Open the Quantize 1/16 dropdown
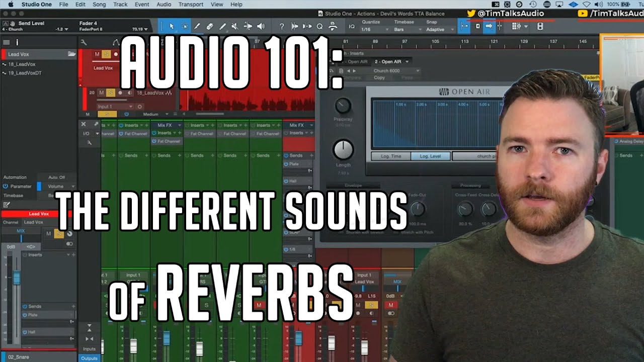Image resolution: width=644 pixels, height=362 pixels. click(374, 30)
